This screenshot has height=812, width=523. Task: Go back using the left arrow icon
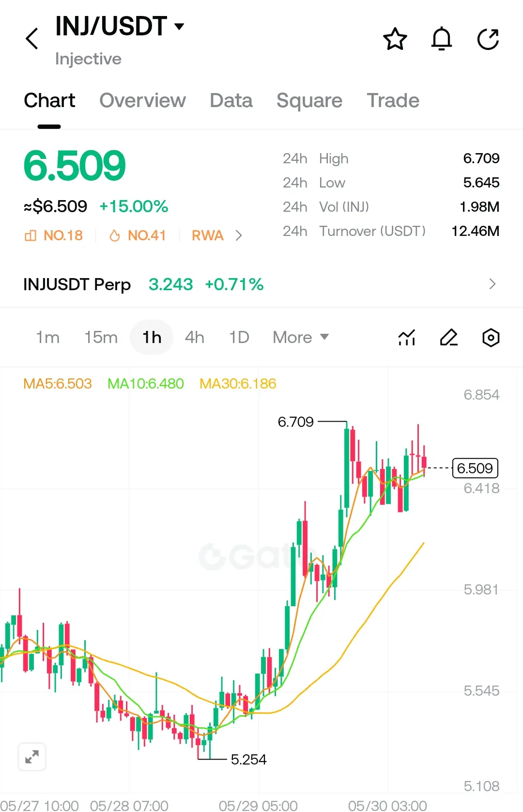click(32, 39)
